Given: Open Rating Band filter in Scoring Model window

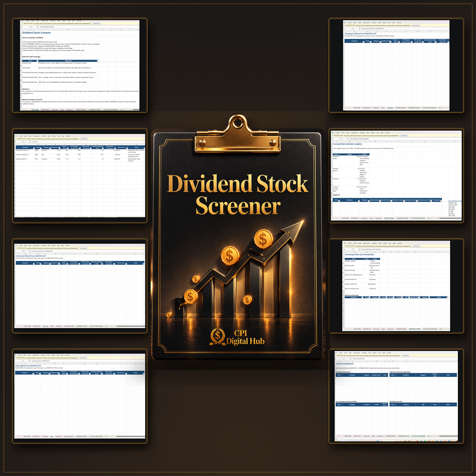Looking at the screenshot, I should pos(441,201).
